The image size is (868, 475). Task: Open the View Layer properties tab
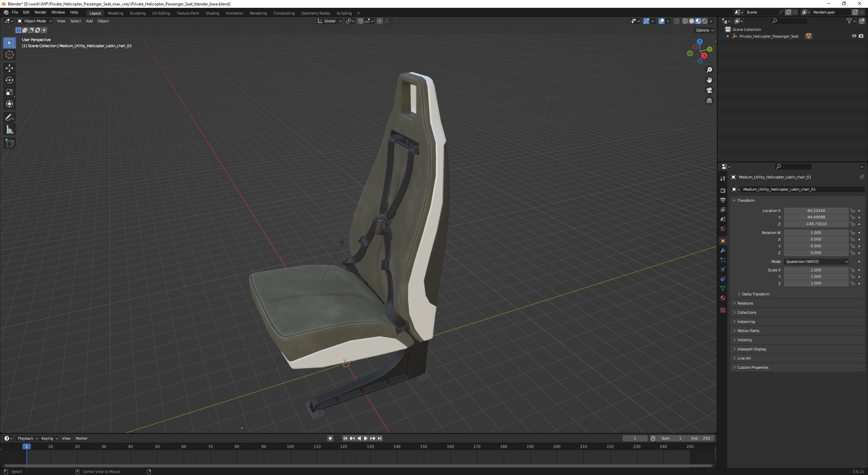point(723,210)
